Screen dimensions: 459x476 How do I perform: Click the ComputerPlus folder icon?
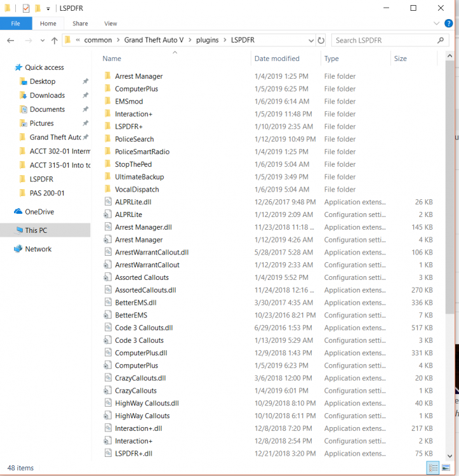(108, 88)
